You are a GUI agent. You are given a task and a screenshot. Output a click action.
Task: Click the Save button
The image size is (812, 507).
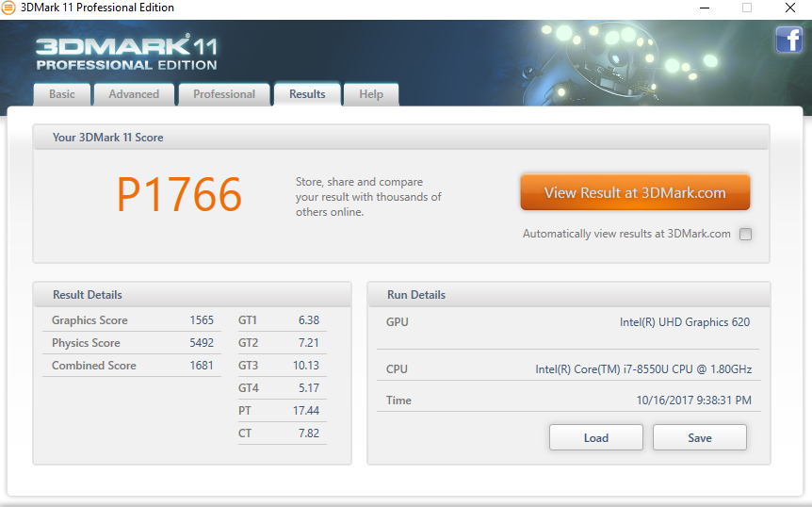[x=699, y=437]
